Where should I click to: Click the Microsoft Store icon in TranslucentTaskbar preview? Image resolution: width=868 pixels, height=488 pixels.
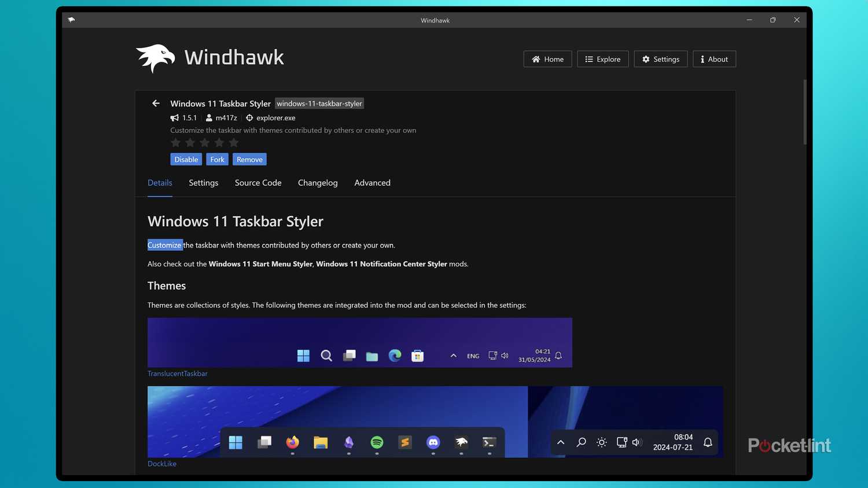click(417, 356)
